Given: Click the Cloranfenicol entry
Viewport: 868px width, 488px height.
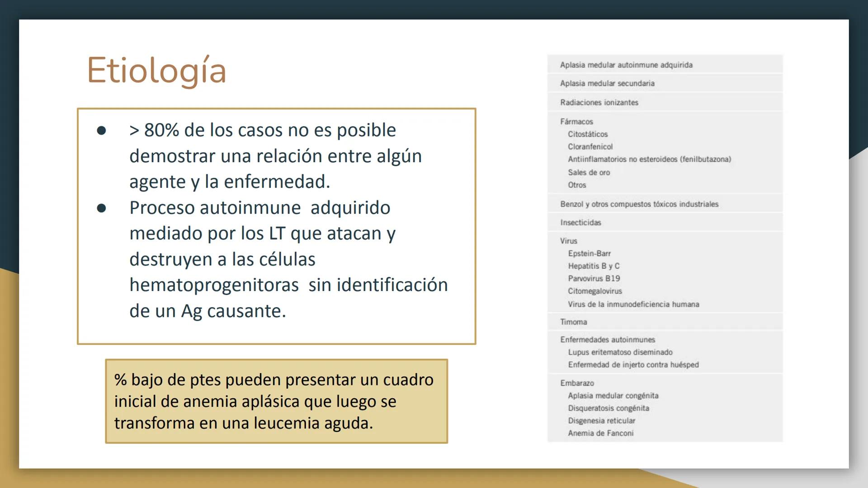Looking at the screenshot, I should point(590,147).
